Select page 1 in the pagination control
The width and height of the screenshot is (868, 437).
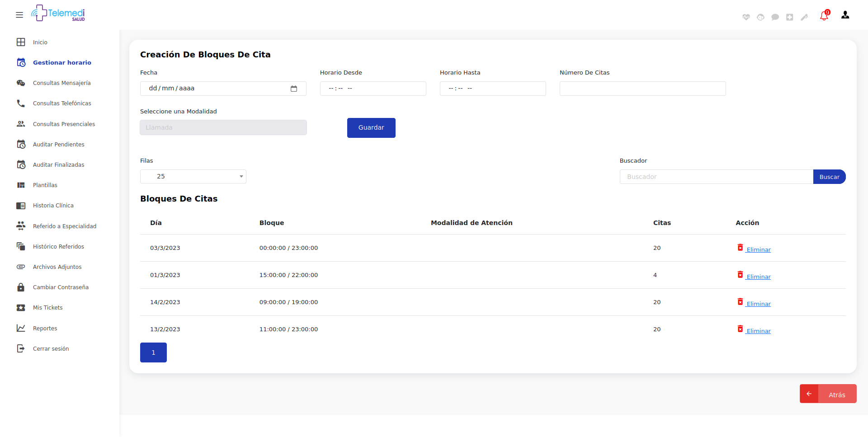(x=153, y=352)
